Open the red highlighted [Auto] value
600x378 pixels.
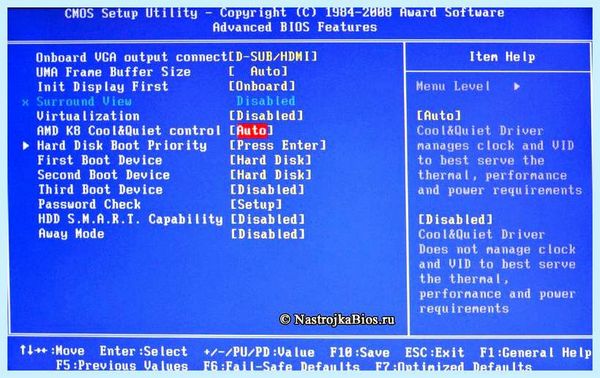[252, 130]
